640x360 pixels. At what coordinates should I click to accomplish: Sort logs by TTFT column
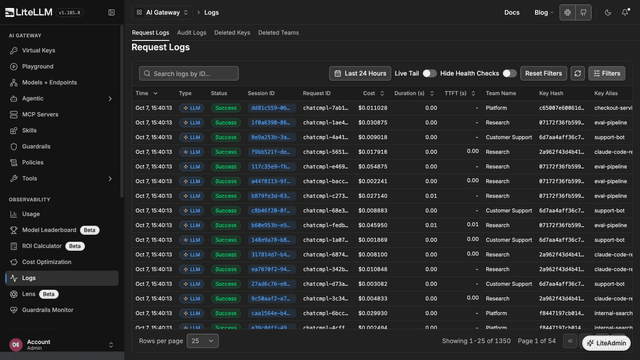[460, 93]
